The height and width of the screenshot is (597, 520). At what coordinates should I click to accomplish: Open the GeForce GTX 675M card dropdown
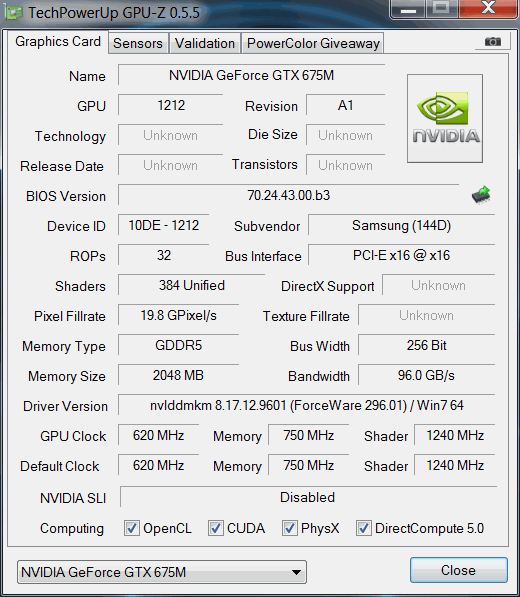point(162,572)
